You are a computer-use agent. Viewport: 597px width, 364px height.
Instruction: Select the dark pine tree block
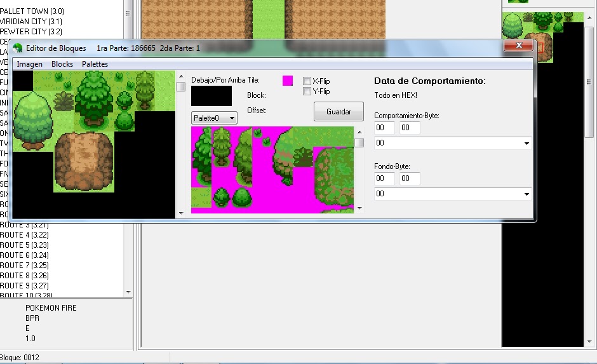(x=93, y=100)
